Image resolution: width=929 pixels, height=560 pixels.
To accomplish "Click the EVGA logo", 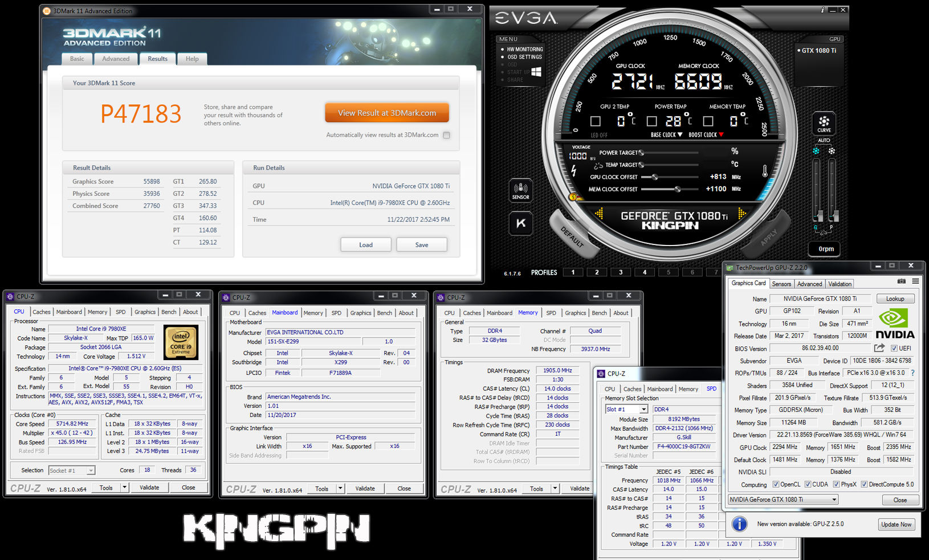I will coord(525,18).
